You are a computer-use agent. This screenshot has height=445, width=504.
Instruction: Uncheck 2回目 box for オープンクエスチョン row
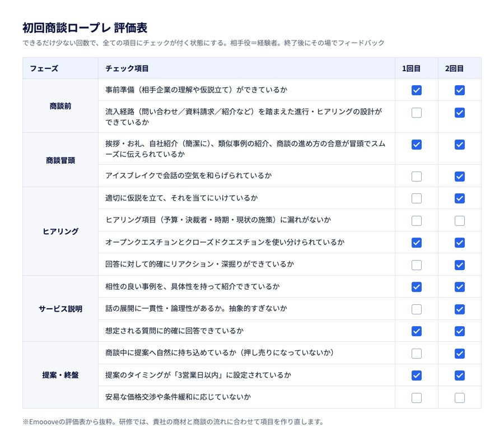[x=459, y=243]
